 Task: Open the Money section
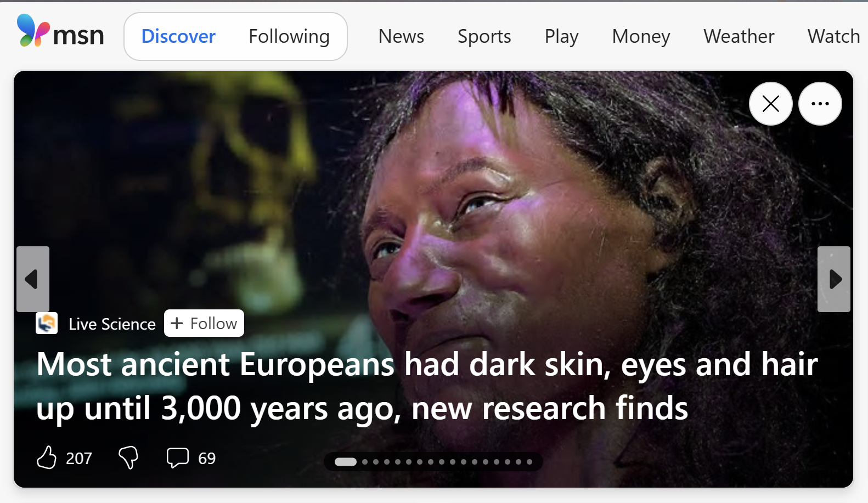[641, 36]
